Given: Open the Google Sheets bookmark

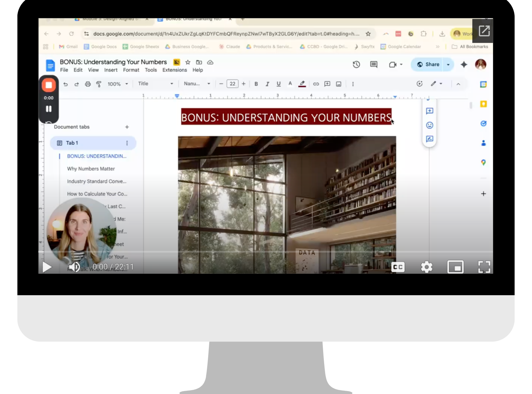Looking at the screenshot, I should [141, 47].
